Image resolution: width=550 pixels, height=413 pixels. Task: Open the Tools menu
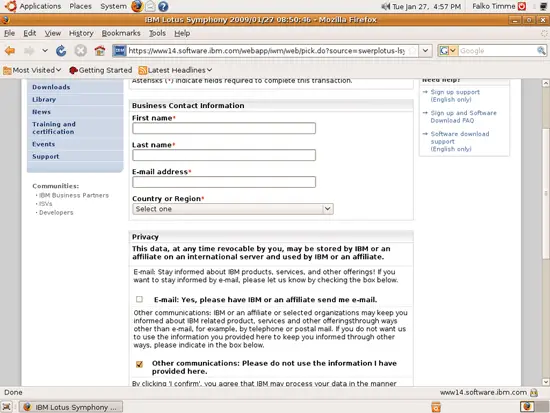(157, 33)
